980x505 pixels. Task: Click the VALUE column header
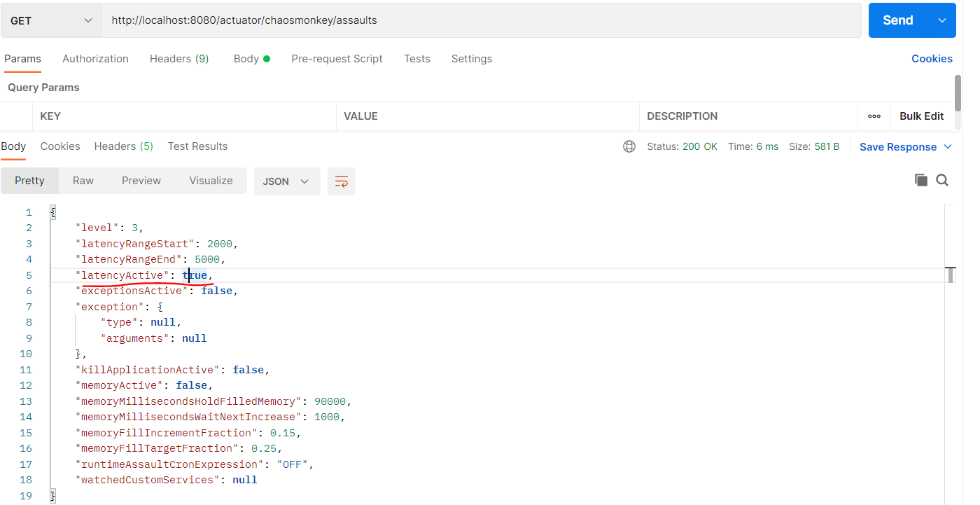click(360, 116)
